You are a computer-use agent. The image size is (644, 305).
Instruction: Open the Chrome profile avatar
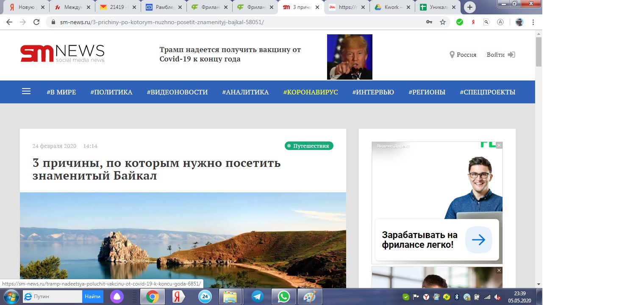pyautogui.click(x=519, y=22)
